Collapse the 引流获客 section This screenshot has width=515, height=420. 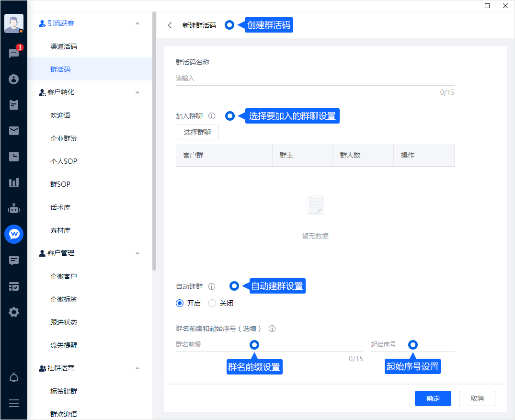pyautogui.click(x=137, y=23)
